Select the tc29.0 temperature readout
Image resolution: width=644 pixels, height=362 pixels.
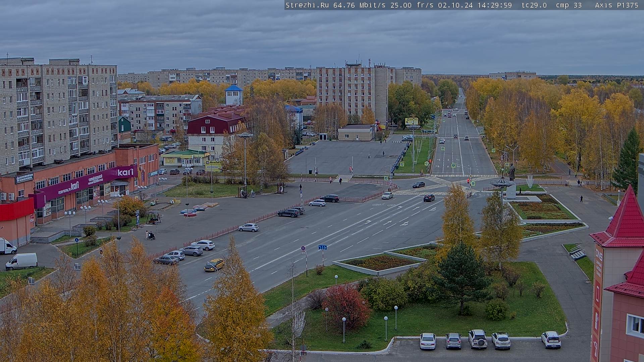[x=534, y=5]
